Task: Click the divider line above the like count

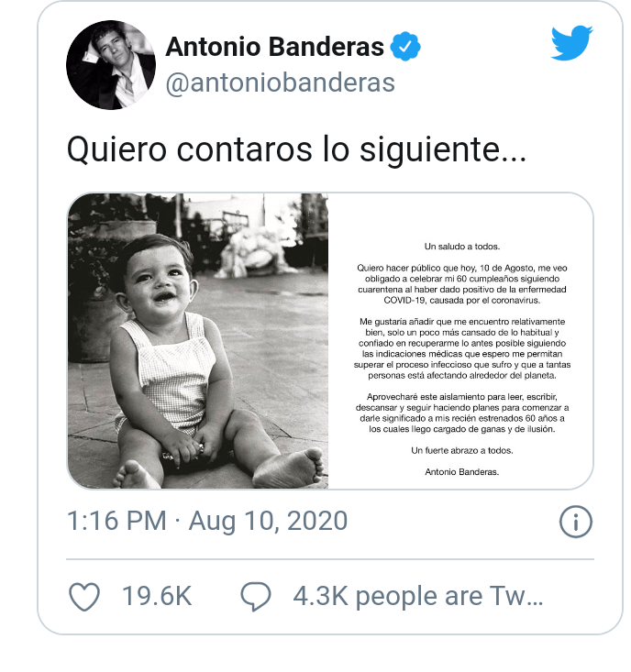Action: [x=330, y=559]
